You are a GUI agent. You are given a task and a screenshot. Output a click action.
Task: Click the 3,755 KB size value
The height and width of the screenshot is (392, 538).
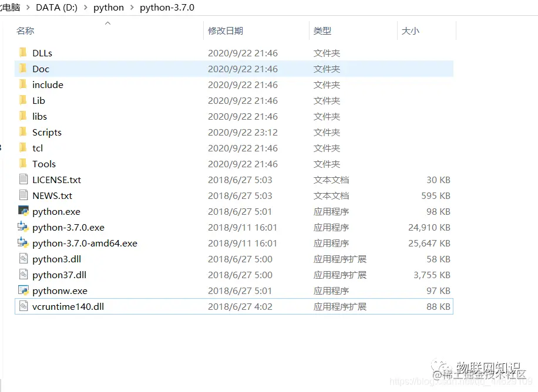[x=432, y=275]
